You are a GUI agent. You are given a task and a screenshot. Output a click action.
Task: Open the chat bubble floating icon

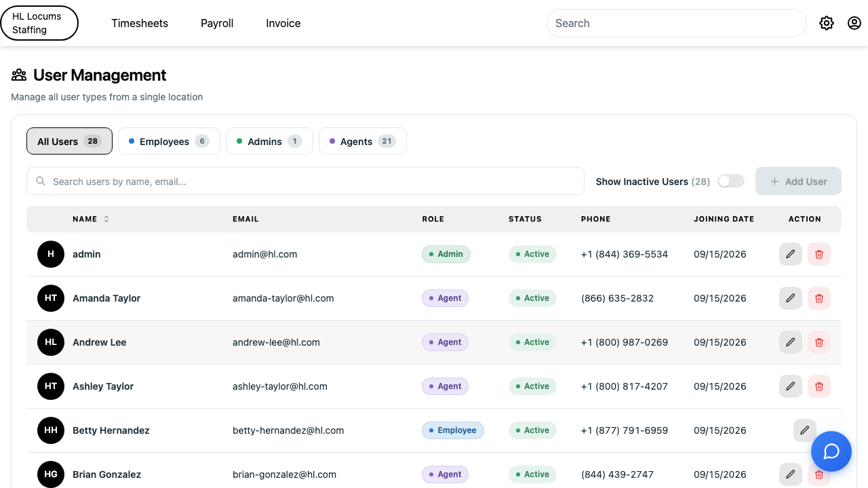[831, 451]
